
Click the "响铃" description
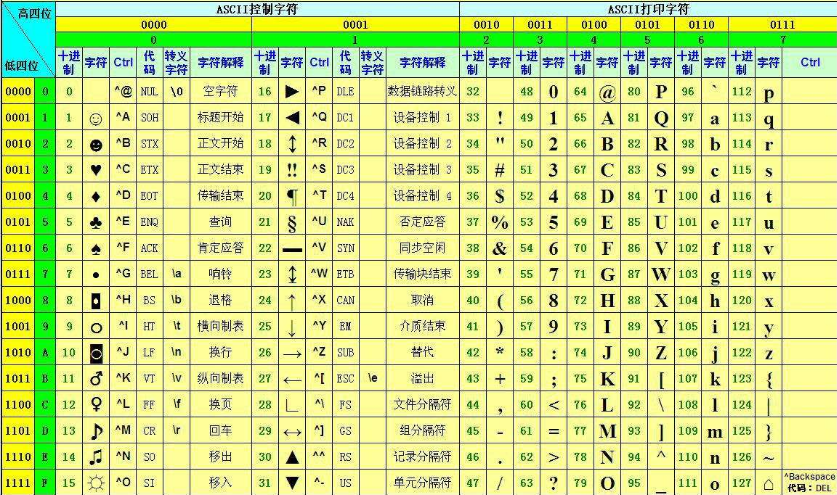click(x=220, y=274)
